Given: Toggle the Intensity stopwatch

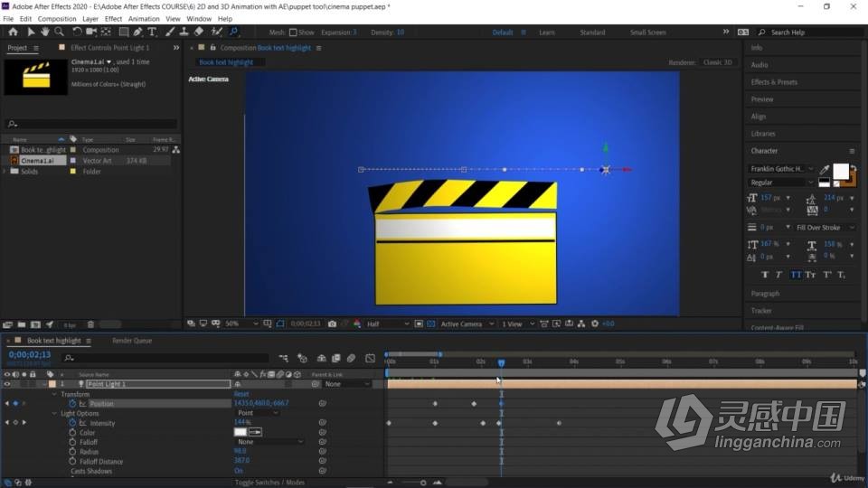Looking at the screenshot, I should click(72, 423).
